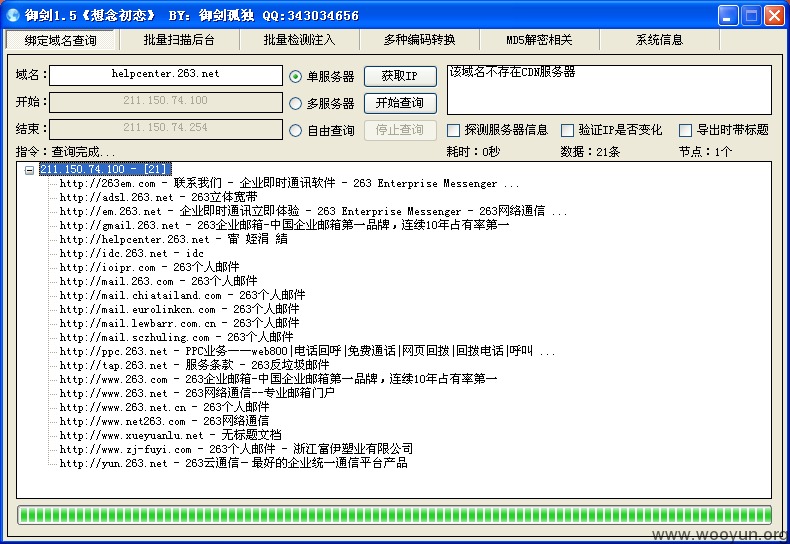Click the 数据：21条 status label

click(590, 152)
